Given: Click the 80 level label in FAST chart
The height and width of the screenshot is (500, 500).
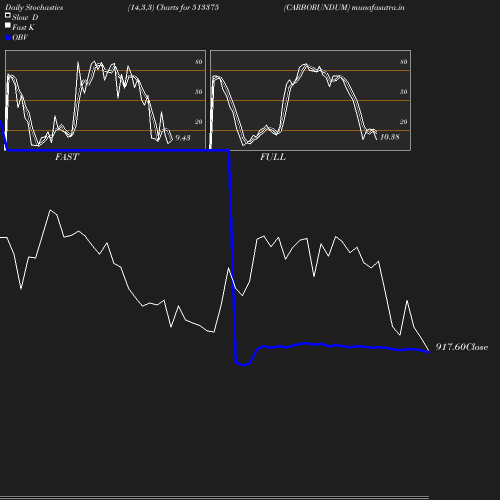Looking at the screenshot, I should pyautogui.click(x=199, y=62).
